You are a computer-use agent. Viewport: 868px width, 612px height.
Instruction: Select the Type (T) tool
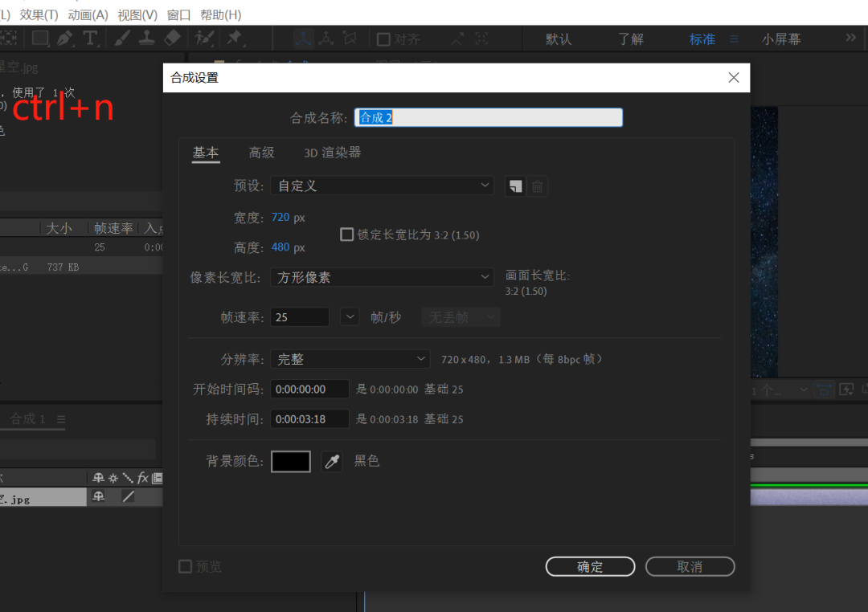pos(90,39)
